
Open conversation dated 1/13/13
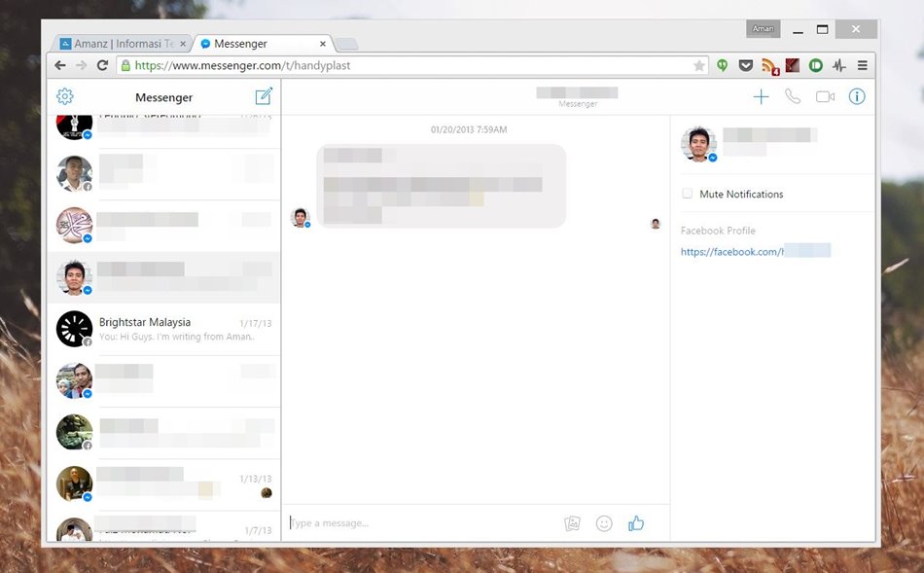point(163,483)
